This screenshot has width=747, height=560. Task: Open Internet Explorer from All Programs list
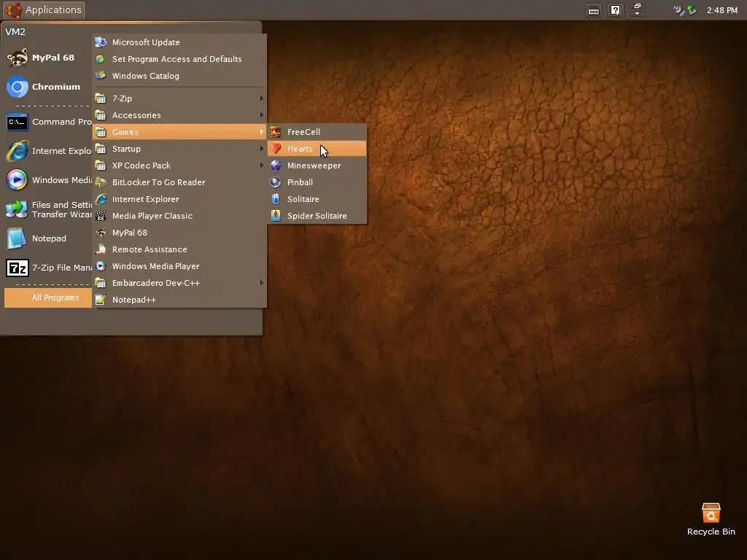point(179,199)
